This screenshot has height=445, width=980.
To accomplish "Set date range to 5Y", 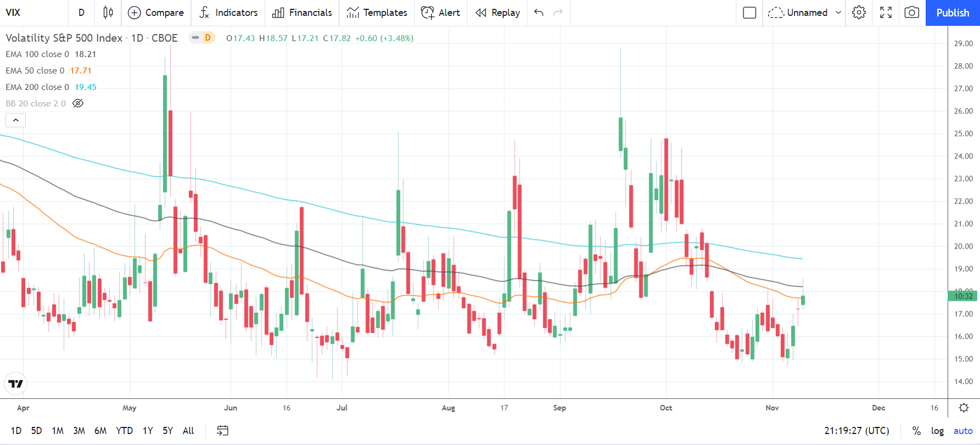I will click(x=168, y=431).
